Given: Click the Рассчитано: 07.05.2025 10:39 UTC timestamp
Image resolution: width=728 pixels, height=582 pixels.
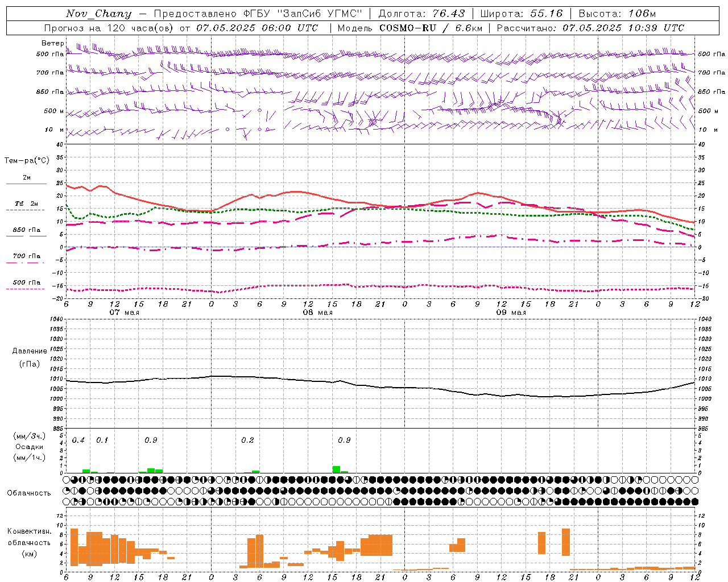Looking at the screenshot, I should (x=590, y=28).
